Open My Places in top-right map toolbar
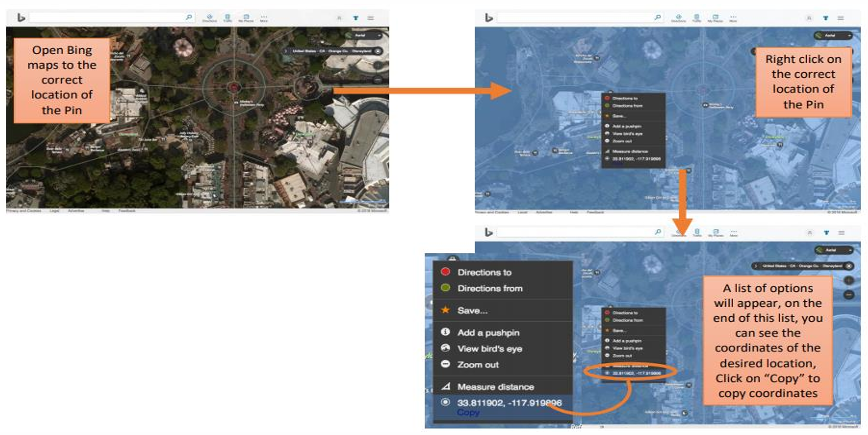Screen dimensions: 868x435 point(715,18)
